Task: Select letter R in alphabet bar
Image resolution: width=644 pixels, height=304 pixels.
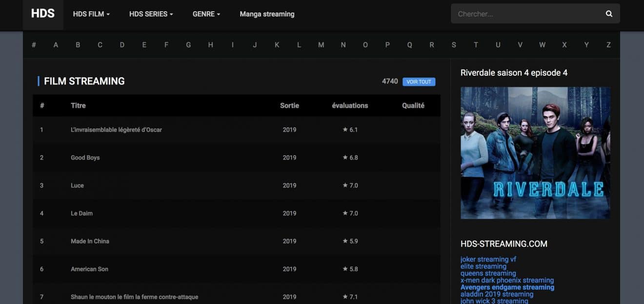Action: click(x=431, y=45)
